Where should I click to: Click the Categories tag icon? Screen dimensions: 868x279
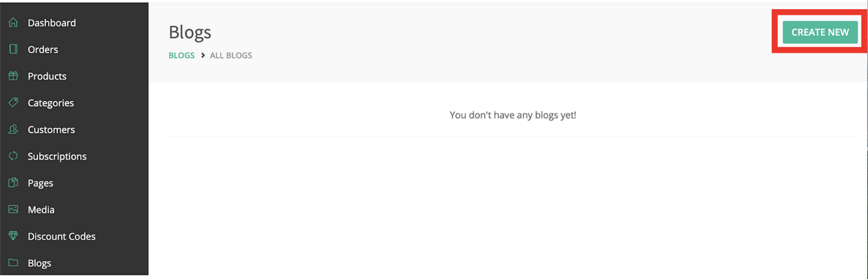pos(13,103)
